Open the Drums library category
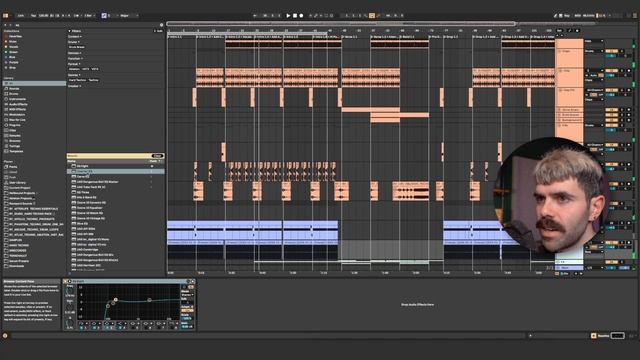This screenshot has height=360, width=640. (x=14, y=94)
